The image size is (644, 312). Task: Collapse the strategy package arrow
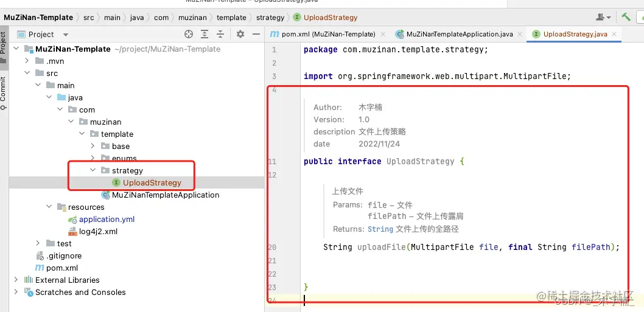pos(93,170)
